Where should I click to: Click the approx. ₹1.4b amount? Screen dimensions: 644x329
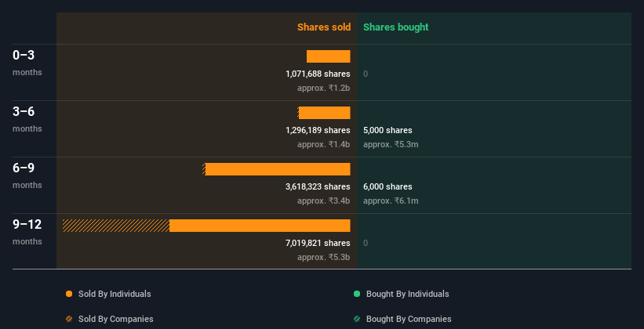tap(324, 144)
